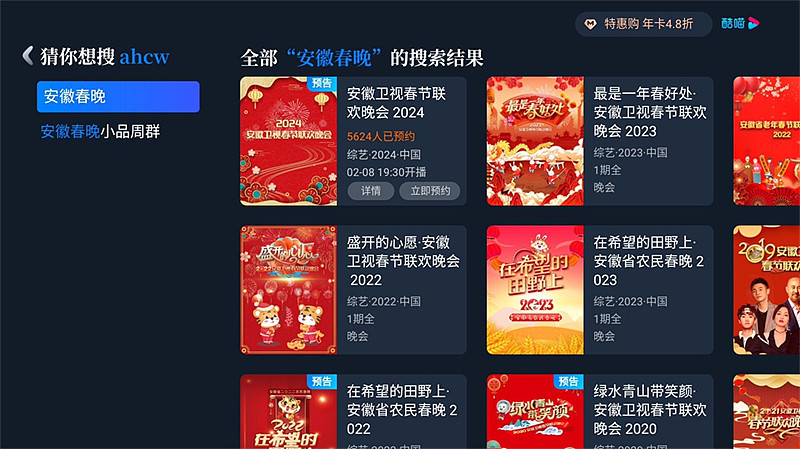Open the 盛开的心愿·安徽卫视春节联欢晚会 2022 title
The height and width of the screenshot is (449, 800).
click(x=403, y=261)
